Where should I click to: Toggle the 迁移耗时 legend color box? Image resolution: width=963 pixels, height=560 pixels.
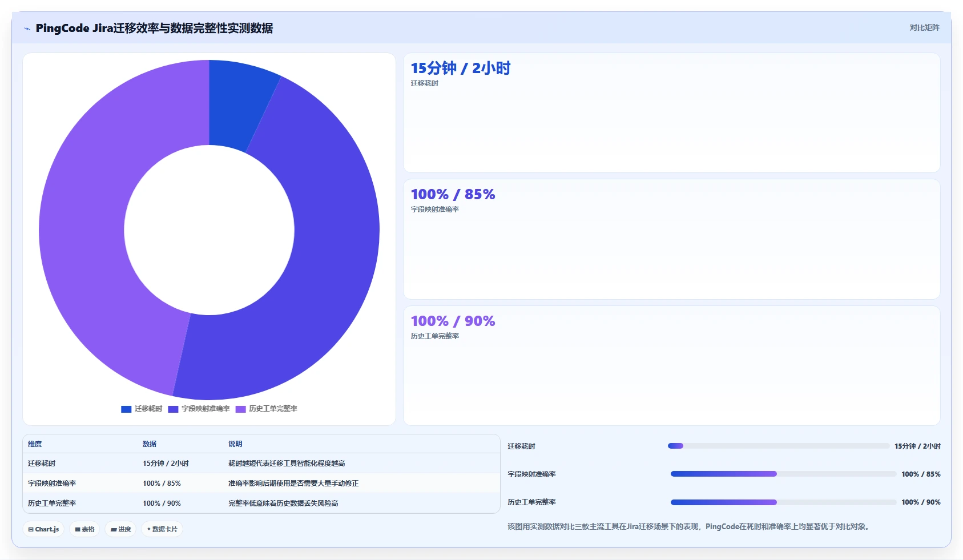(x=126, y=409)
